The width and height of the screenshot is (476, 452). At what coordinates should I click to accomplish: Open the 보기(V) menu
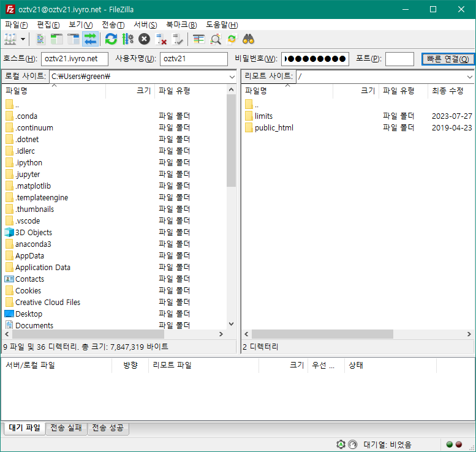click(80, 25)
